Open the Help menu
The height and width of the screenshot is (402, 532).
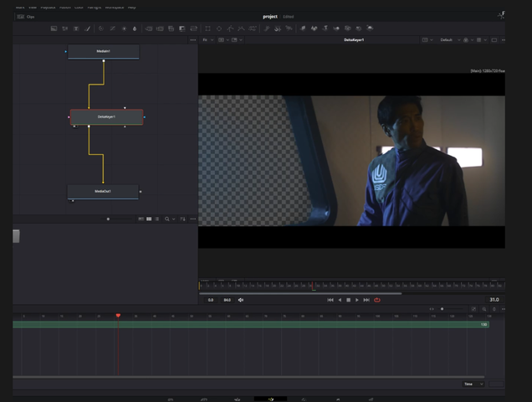[132, 7]
